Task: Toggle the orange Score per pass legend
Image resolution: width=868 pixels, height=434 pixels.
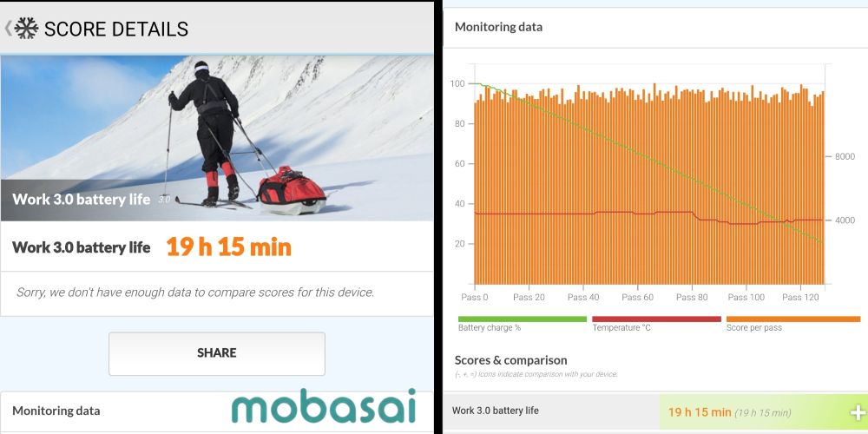Action: click(x=792, y=319)
